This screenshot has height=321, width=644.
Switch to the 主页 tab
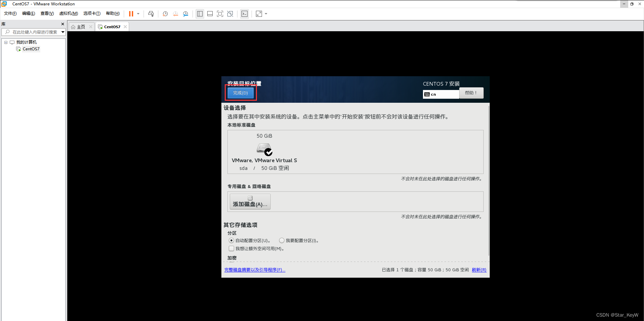tap(80, 27)
